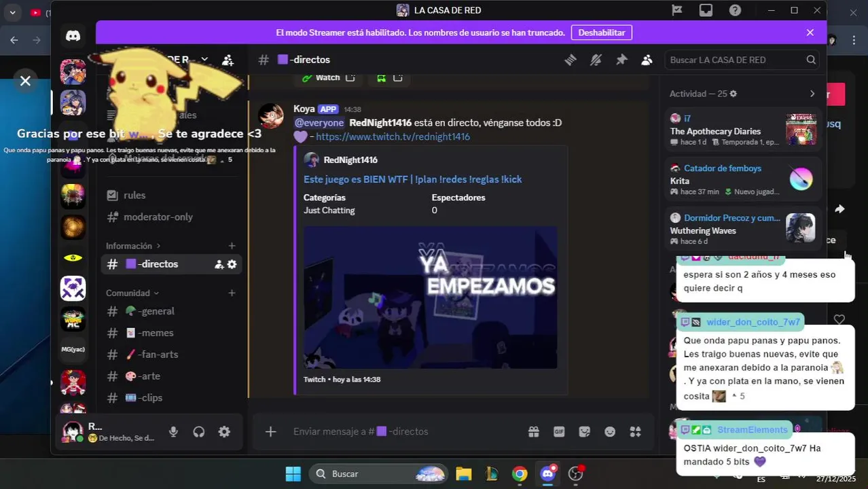Open Discord home direct messages
The height and width of the screenshot is (489, 868).
click(x=73, y=36)
